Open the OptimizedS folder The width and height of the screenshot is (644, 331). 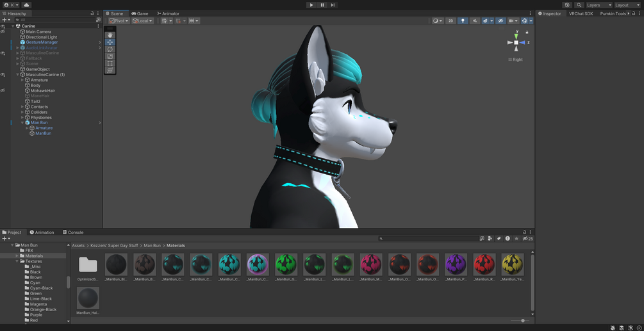pyautogui.click(x=88, y=267)
